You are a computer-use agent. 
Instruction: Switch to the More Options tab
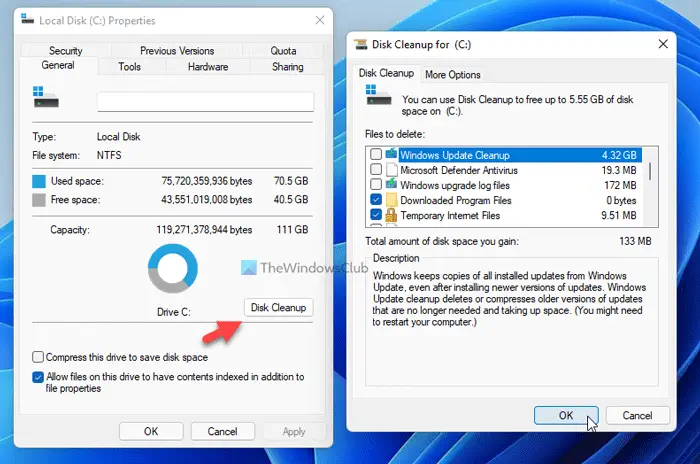pos(452,75)
